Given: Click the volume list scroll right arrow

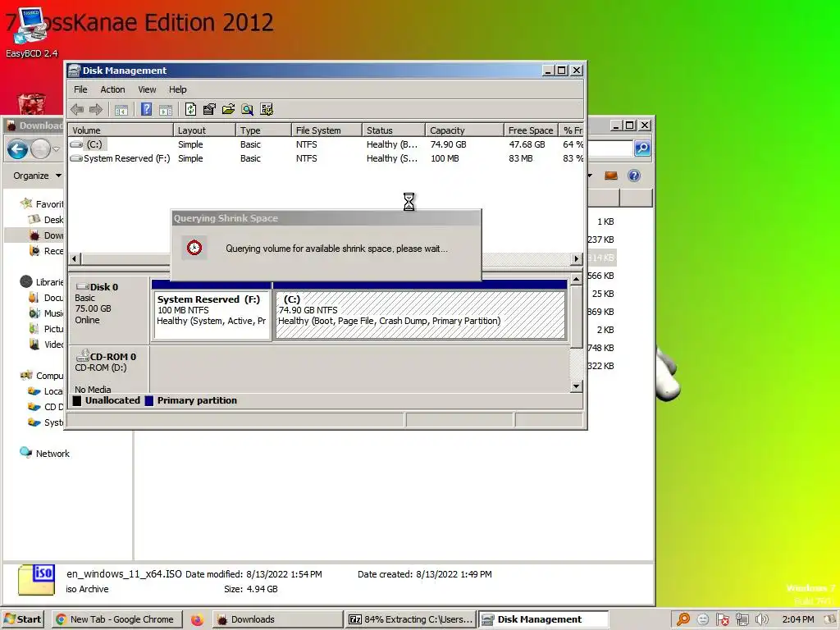Looking at the screenshot, I should [577, 258].
